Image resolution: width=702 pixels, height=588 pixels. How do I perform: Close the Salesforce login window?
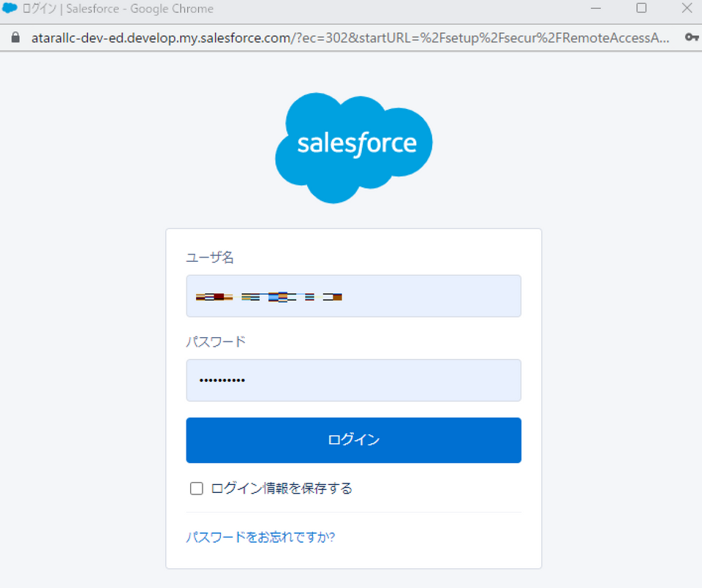click(x=687, y=8)
